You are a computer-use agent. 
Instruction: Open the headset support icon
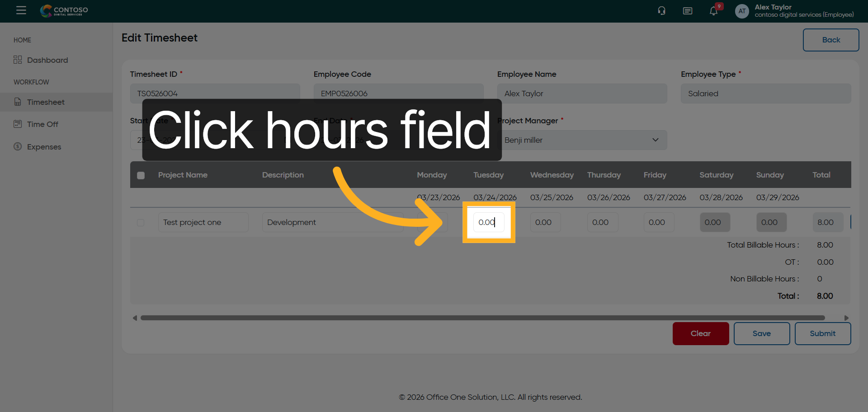click(661, 10)
